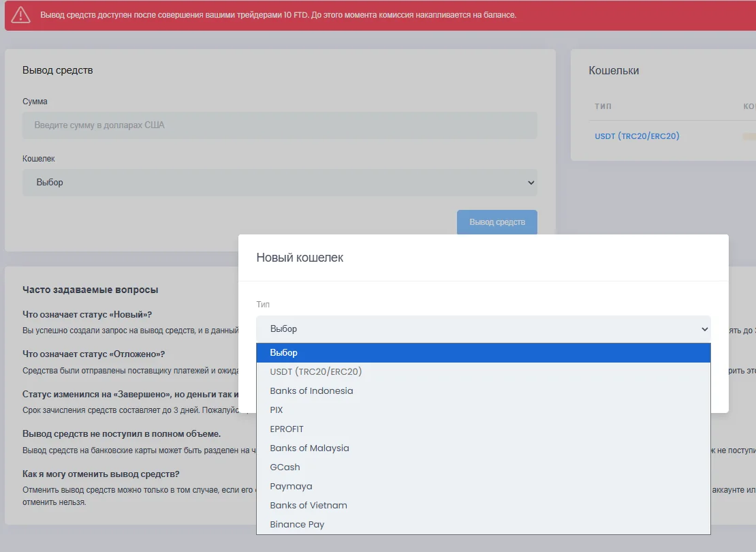Viewport: 756px width, 552px height.
Task: Select 'EPROFIT' wallet type
Action: coord(483,429)
